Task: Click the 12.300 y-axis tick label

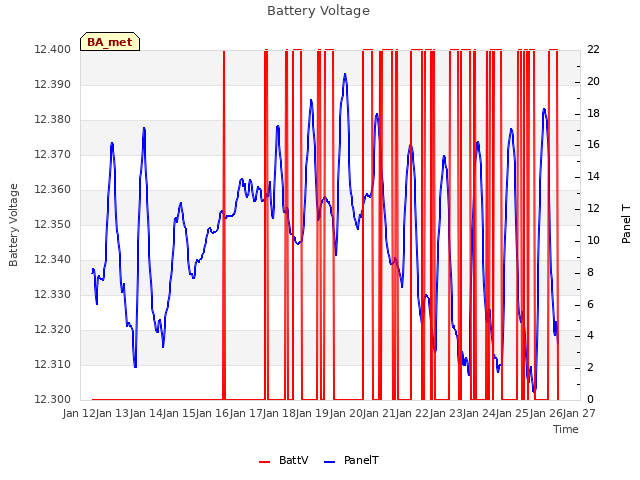Action: (52, 400)
